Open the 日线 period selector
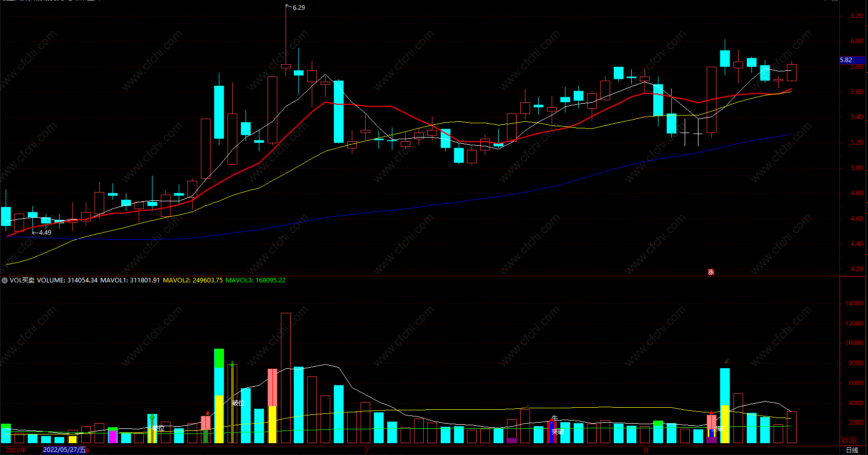868x455 pixels. pos(852,450)
